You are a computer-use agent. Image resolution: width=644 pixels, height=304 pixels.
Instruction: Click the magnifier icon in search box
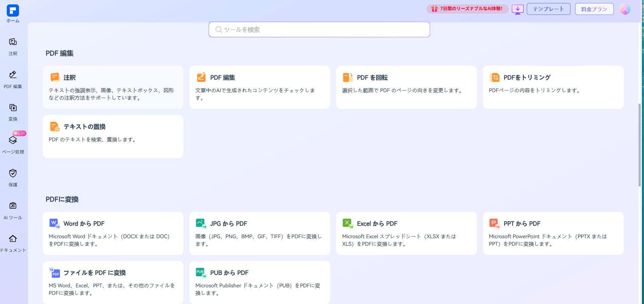click(x=219, y=30)
